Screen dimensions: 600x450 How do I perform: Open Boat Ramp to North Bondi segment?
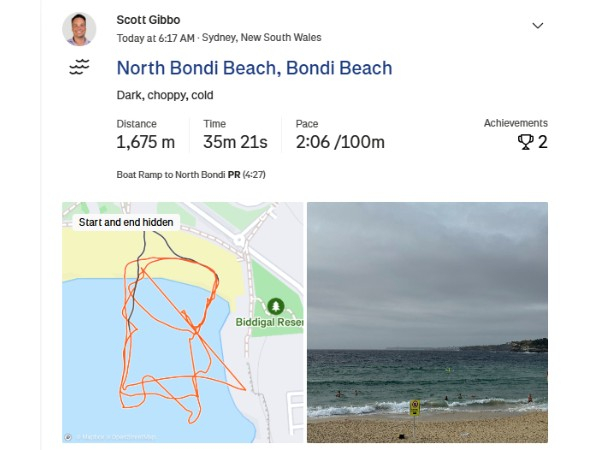coord(170,174)
